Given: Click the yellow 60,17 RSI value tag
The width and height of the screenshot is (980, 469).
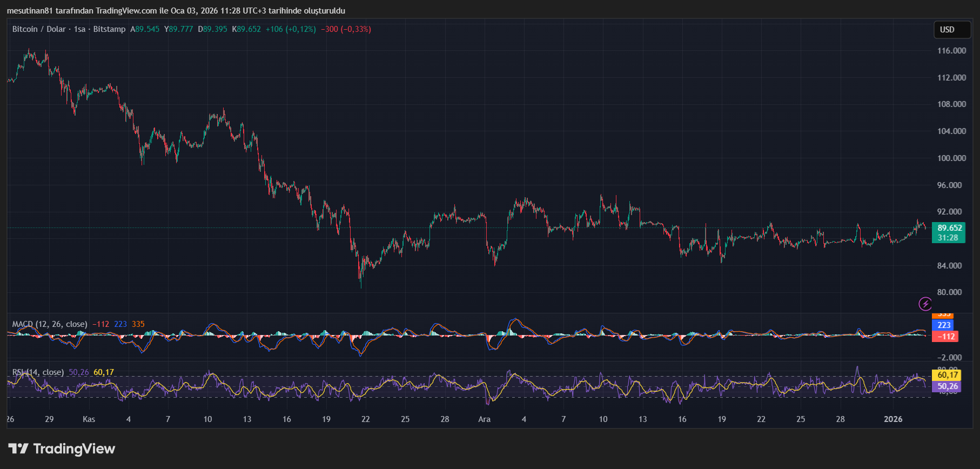Looking at the screenshot, I should pos(947,375).
